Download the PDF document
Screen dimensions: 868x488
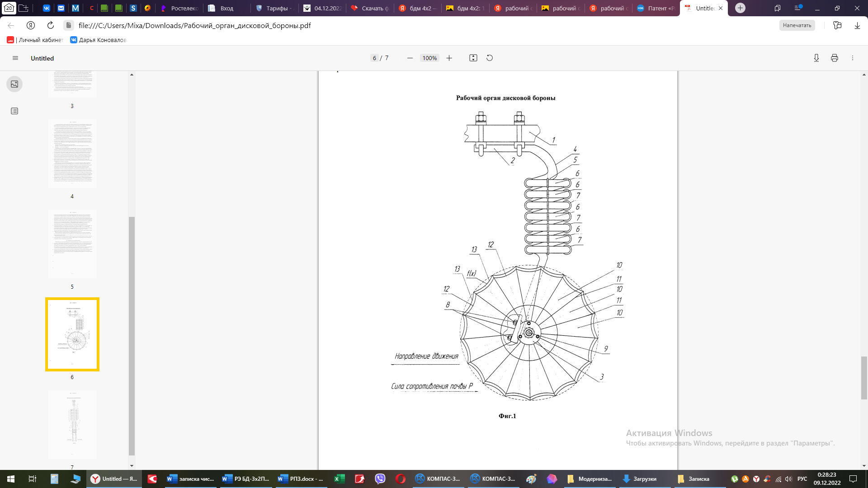click(x=816, y=58)
